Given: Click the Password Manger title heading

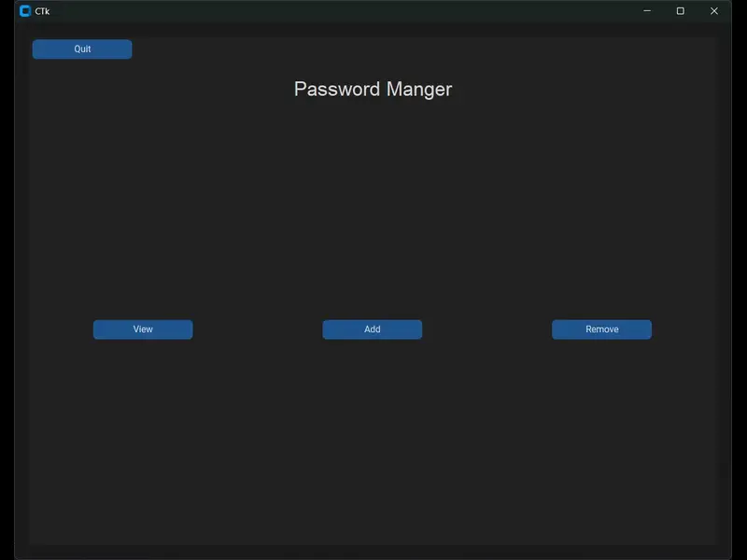Looking at the screenshot, I should (x=373, y=89).
